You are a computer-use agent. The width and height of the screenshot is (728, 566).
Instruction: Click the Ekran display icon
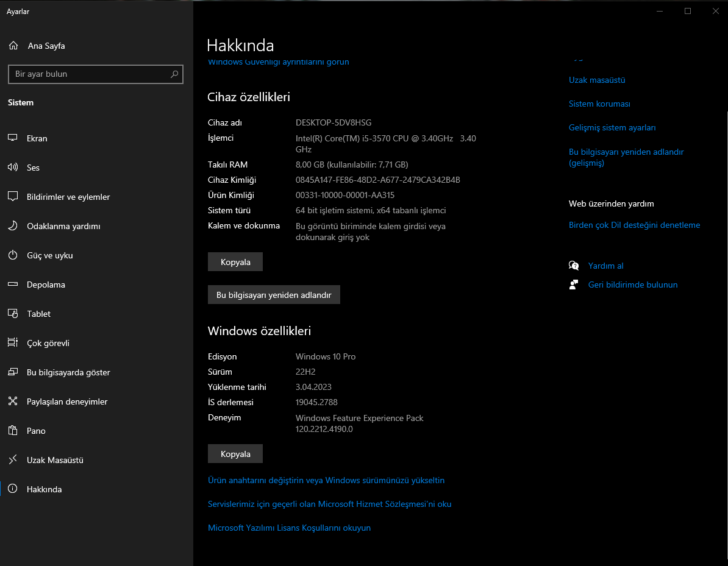(x=13, y=138)
